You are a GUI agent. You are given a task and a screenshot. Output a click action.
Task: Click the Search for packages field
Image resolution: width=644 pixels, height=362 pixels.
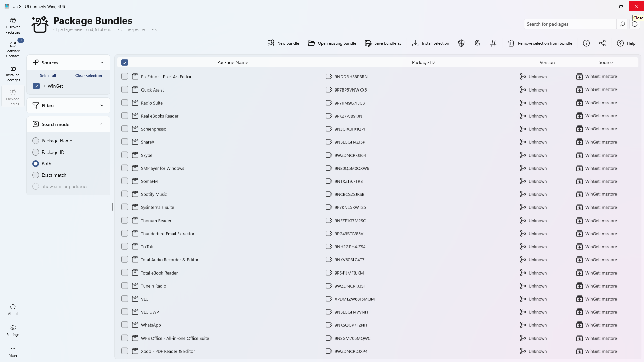point(570,24)
